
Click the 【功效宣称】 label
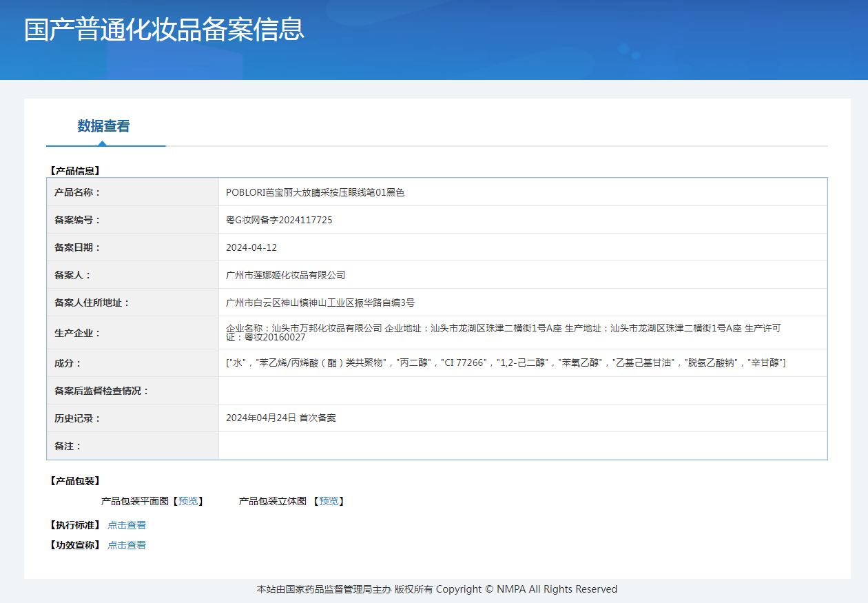click(74, 545)
